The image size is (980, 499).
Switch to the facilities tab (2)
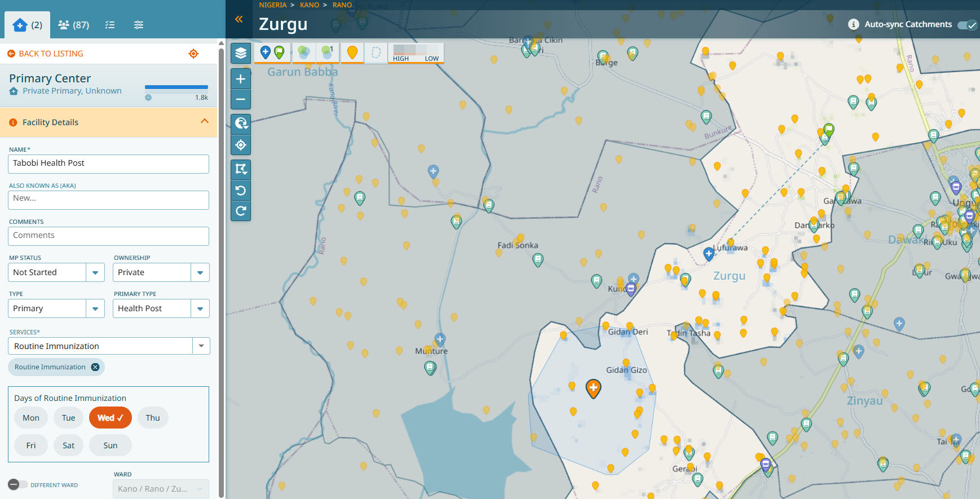(28, 25)
